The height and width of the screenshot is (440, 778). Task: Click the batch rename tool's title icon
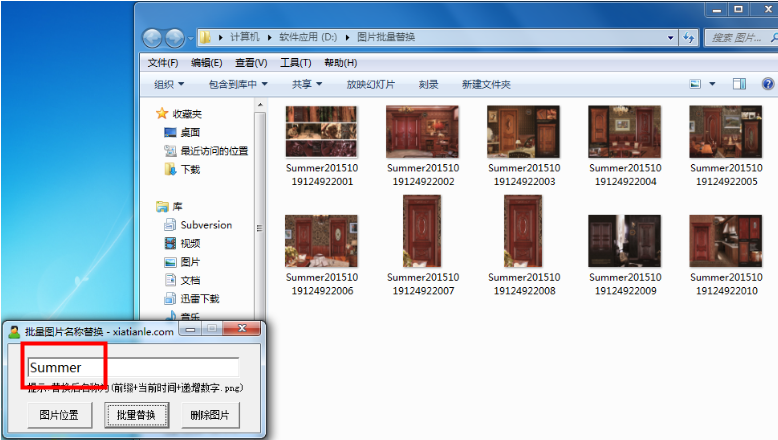coord(14,331)
